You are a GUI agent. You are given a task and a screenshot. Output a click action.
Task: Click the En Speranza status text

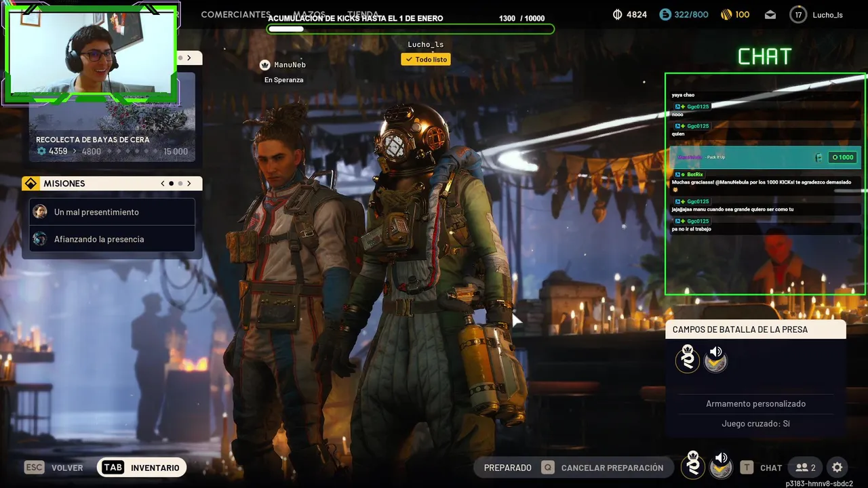283,80
